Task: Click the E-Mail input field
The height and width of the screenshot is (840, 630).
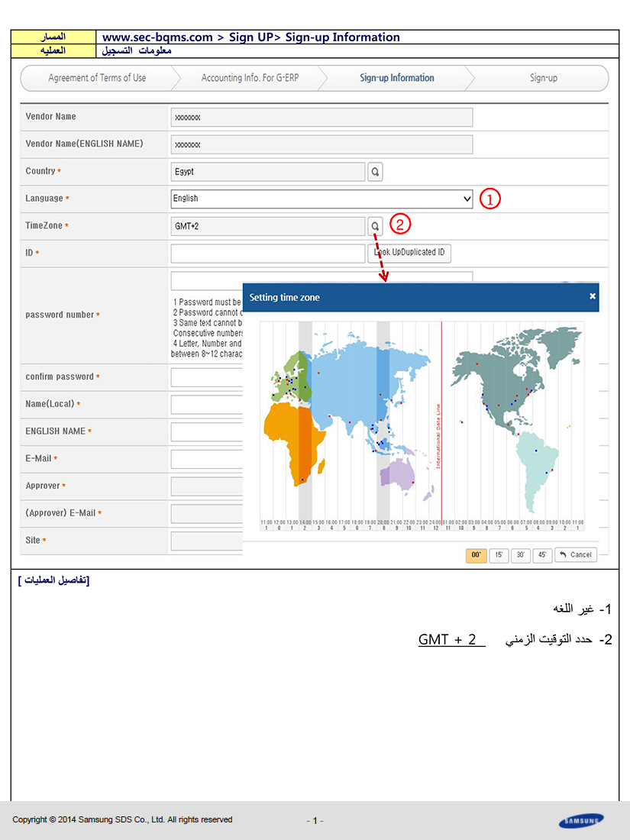Action: point(207,459)
